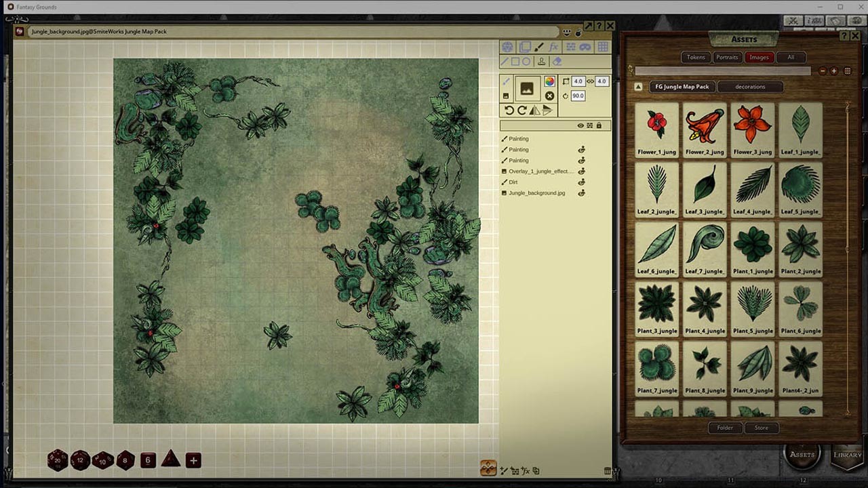
Task: Open the decorations subfolder
Action: point(750,87)
